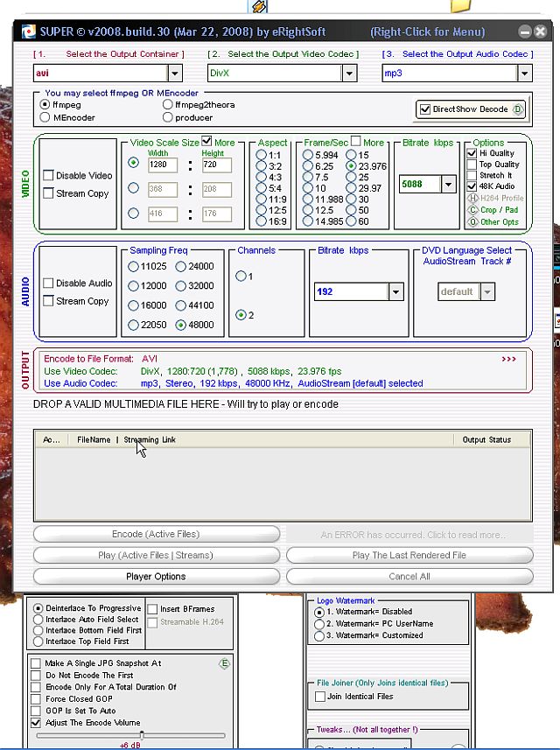Select Deinterlace To Progressive option

tap(38, 608)
